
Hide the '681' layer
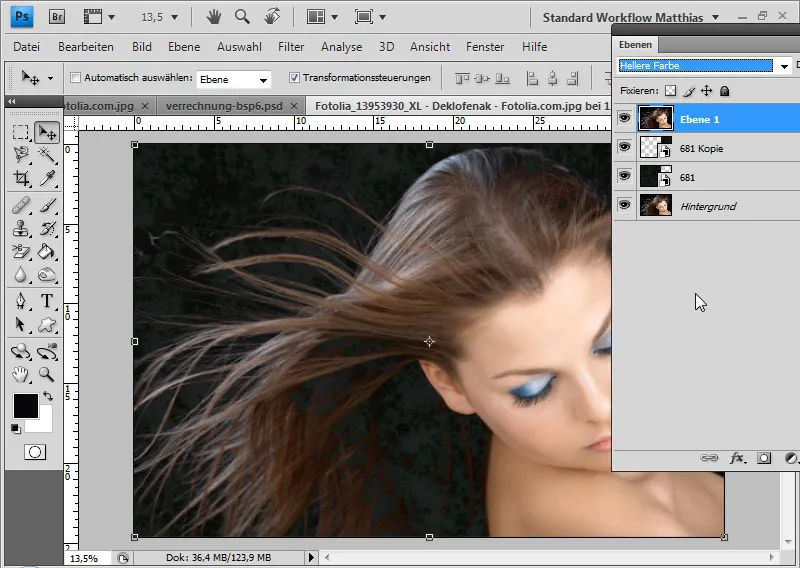click(624, 176)
